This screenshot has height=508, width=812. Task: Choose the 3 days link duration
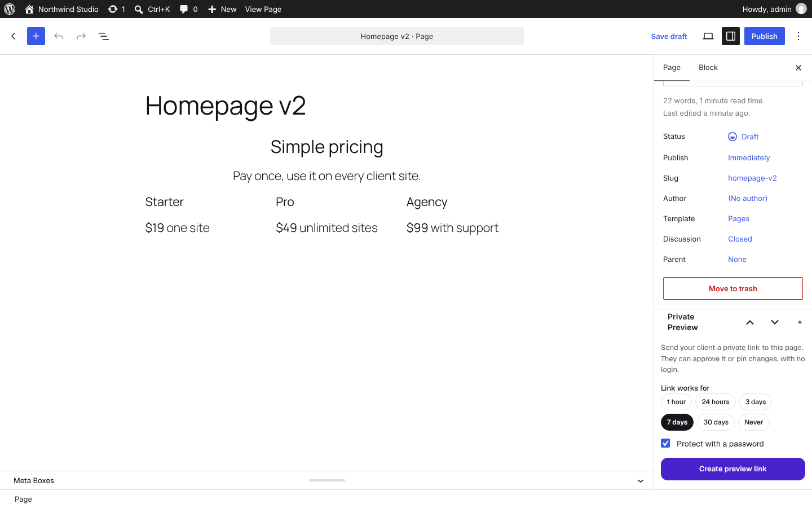pyautogui.click(x=756, y=402)
